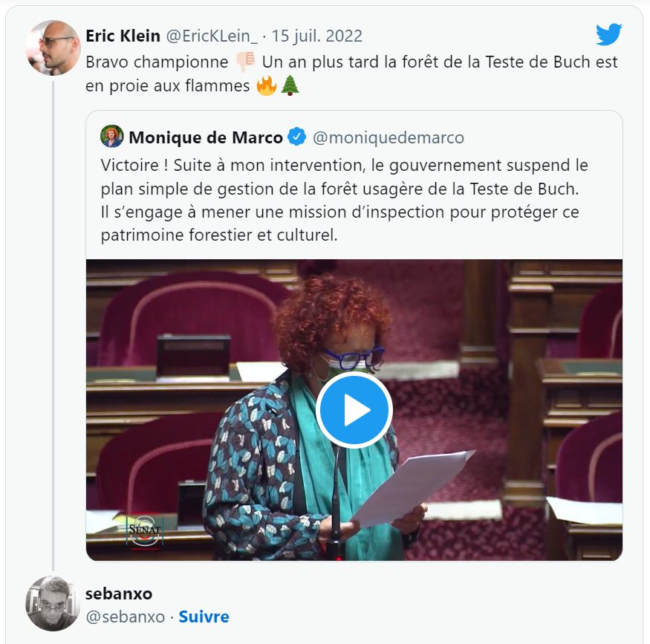This screenshot has height=644, width=650.
Task: Play the embedded Senate video
Action: click(354, 410)
